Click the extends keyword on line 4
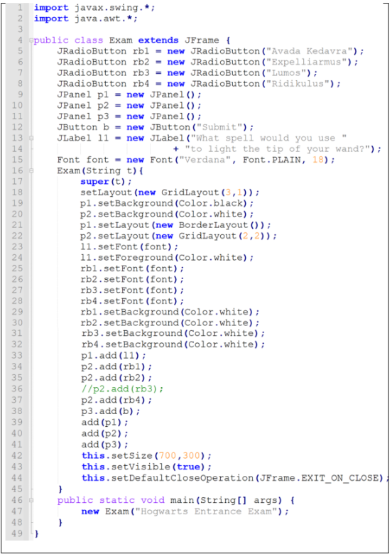Screen dimensions: 392x554 click(x=158, y=40)
